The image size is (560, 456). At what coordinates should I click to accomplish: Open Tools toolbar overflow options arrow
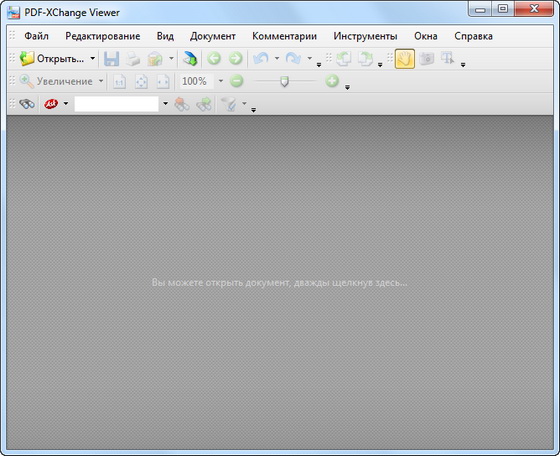(x=463, y=65)
